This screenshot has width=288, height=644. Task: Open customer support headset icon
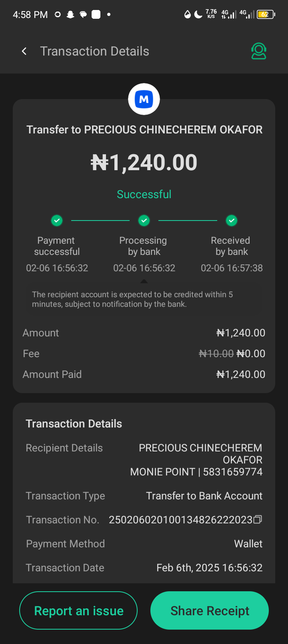259,51
